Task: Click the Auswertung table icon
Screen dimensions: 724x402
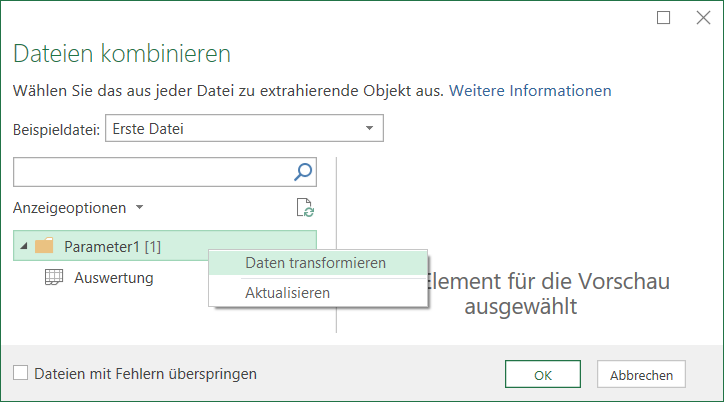Action: click(x=54, y=278)
